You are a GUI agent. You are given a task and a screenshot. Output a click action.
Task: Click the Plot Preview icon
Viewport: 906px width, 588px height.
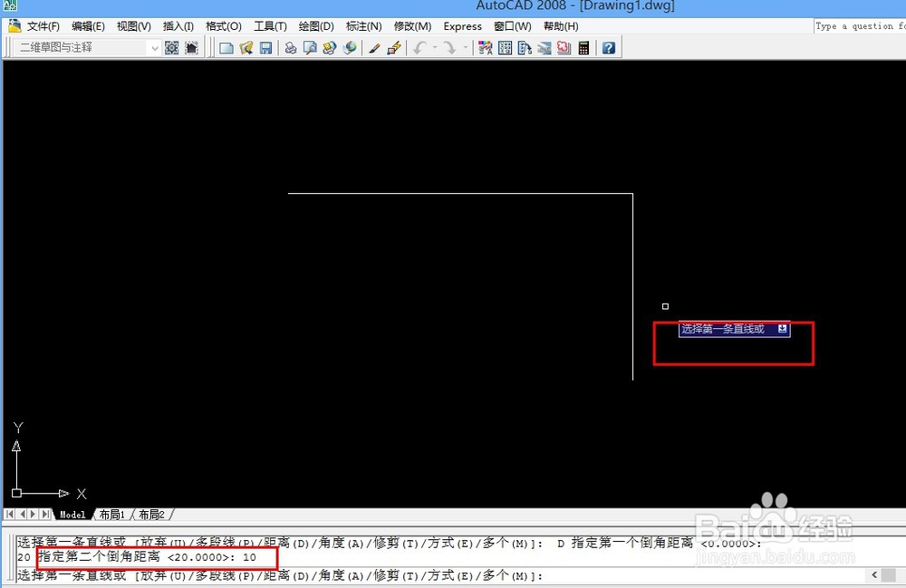tap(310, 48)
